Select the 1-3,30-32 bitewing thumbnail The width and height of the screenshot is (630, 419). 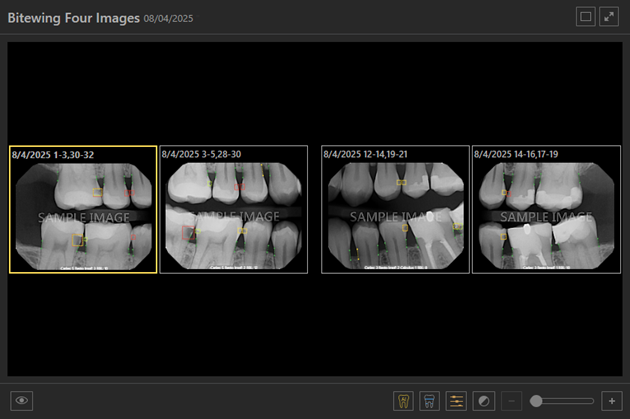pos(83,215)
